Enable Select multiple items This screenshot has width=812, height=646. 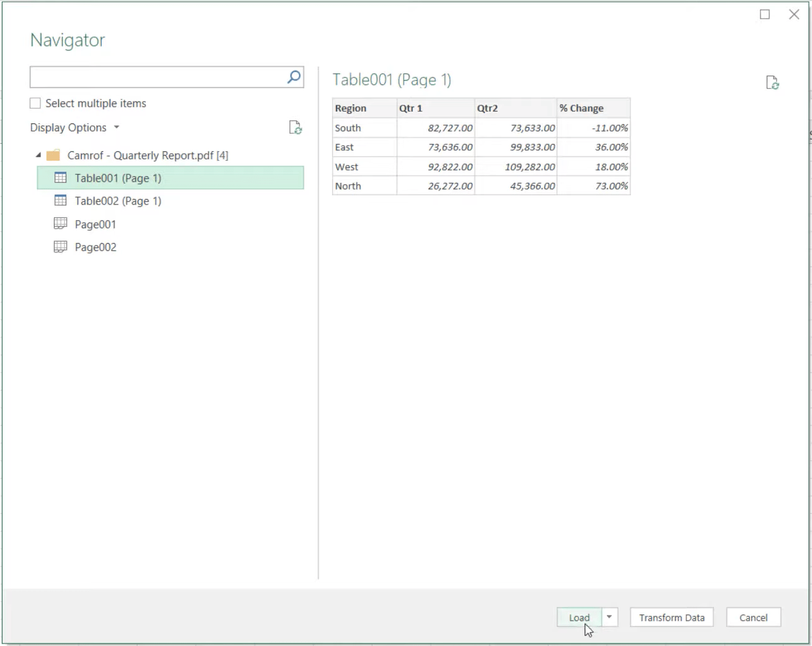[x=35, y=103]
